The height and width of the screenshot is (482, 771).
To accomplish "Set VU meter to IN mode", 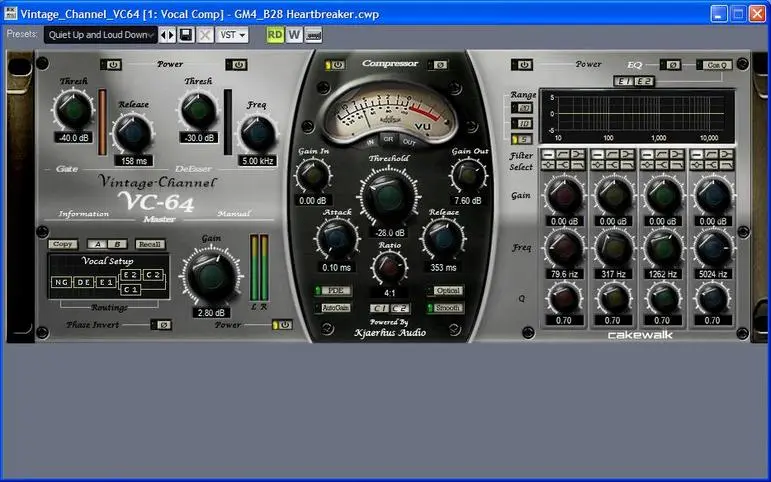I will pyautogui.click(x=371, y=142).
